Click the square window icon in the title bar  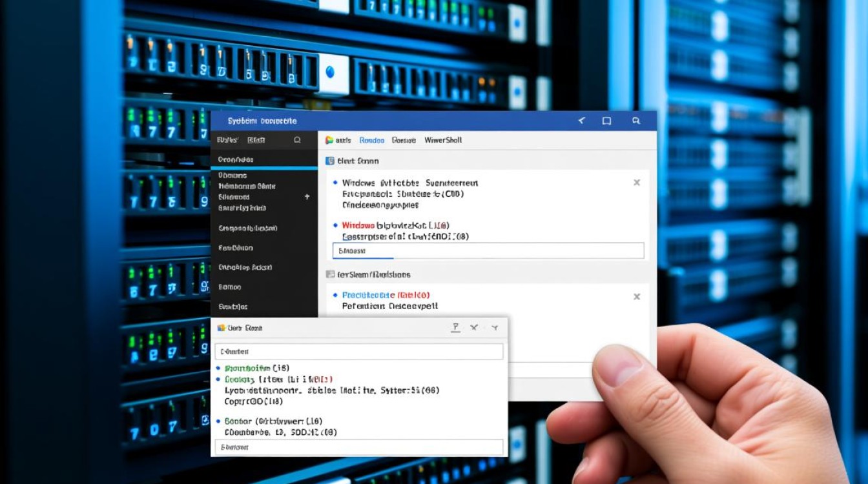[606, 121]
